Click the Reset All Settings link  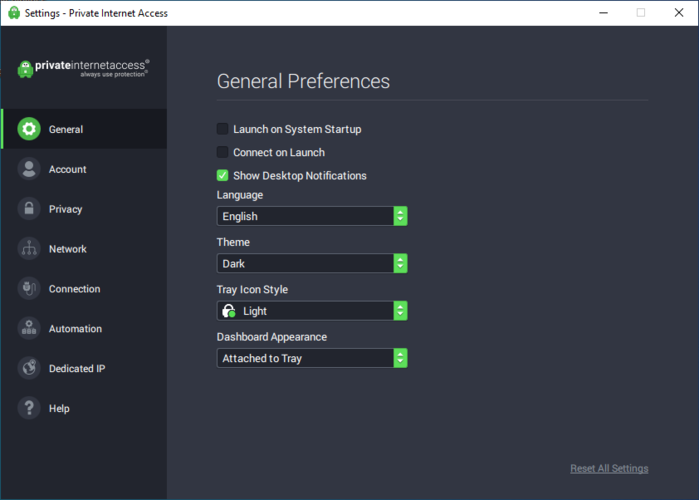click(x=609, y=468)
